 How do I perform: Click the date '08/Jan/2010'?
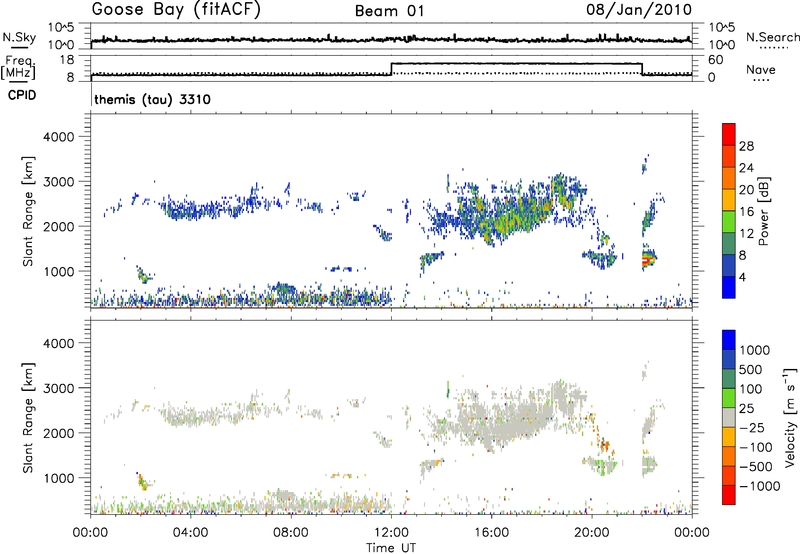point(639,10)
